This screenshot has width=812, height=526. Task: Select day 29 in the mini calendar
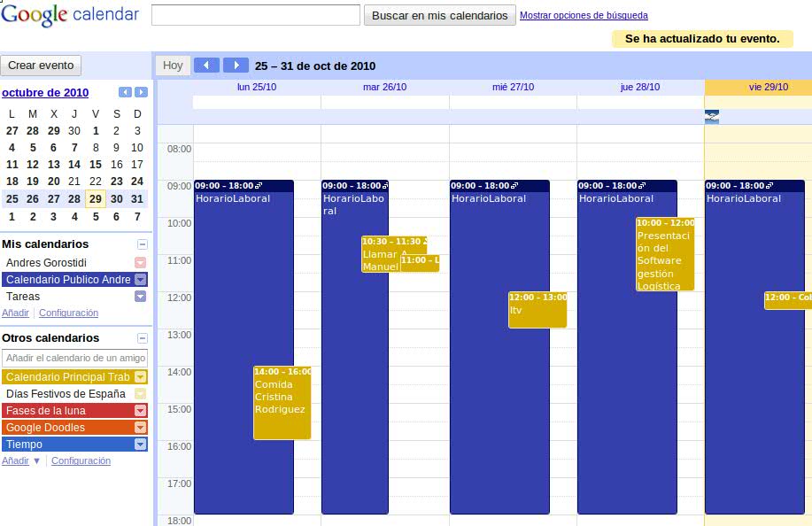pyautogui.click(x=96, y=198)
